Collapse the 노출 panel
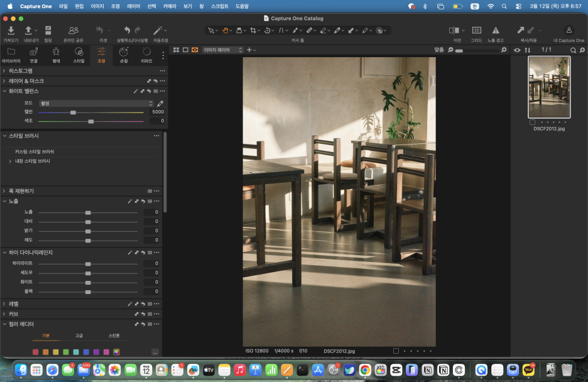The width and height of the screenshot is (588, 382). (4, 201)
